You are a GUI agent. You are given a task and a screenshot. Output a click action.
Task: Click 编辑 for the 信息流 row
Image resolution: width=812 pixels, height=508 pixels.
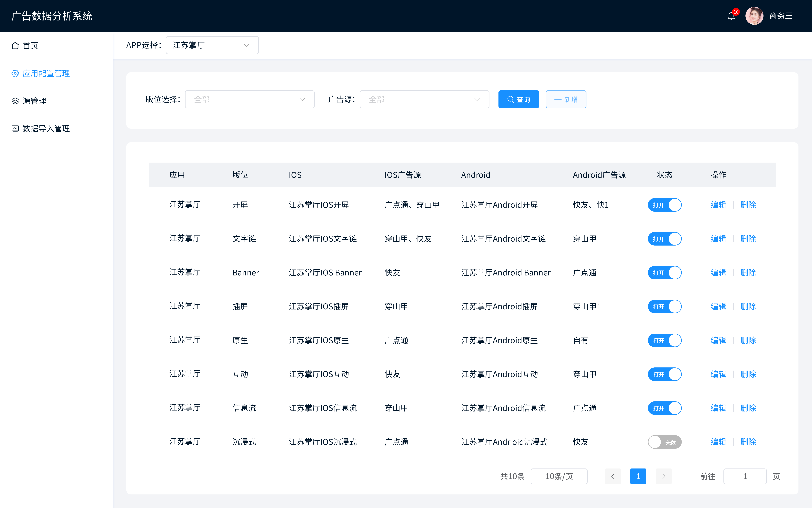tap(718, 408)
